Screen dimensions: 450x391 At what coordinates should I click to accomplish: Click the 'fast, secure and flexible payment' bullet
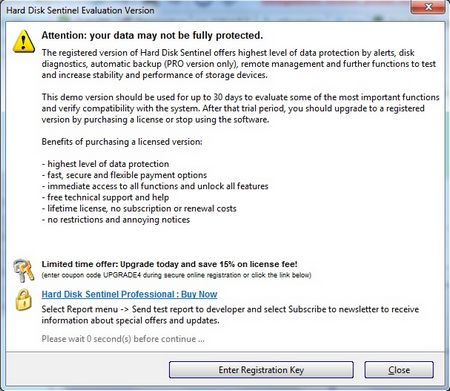tap(124, 175)
